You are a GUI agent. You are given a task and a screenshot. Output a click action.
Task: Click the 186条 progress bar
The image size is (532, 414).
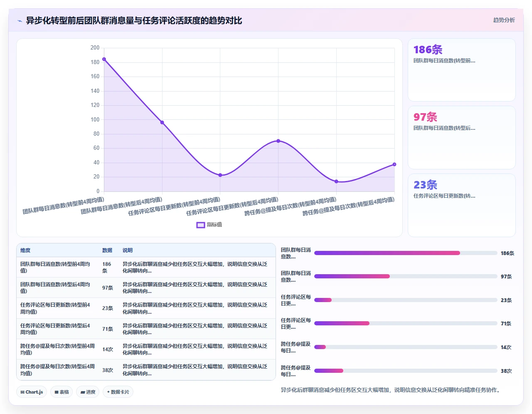pyautogui.click(x=406, y=253)
